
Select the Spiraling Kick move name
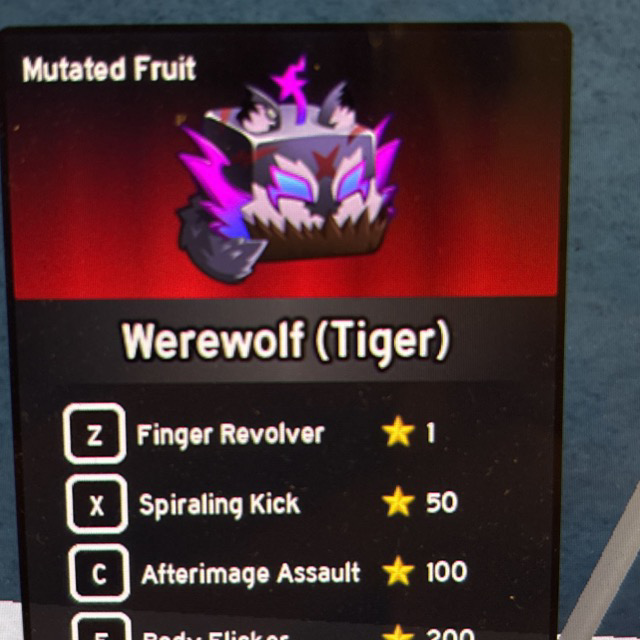click(220, 504)
